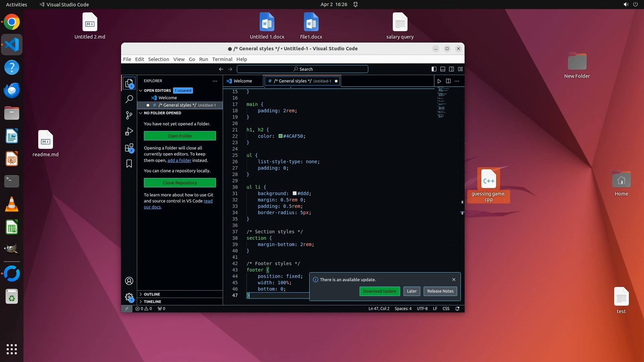
Task: Split the editor to the right
Action: pos(448,81)
